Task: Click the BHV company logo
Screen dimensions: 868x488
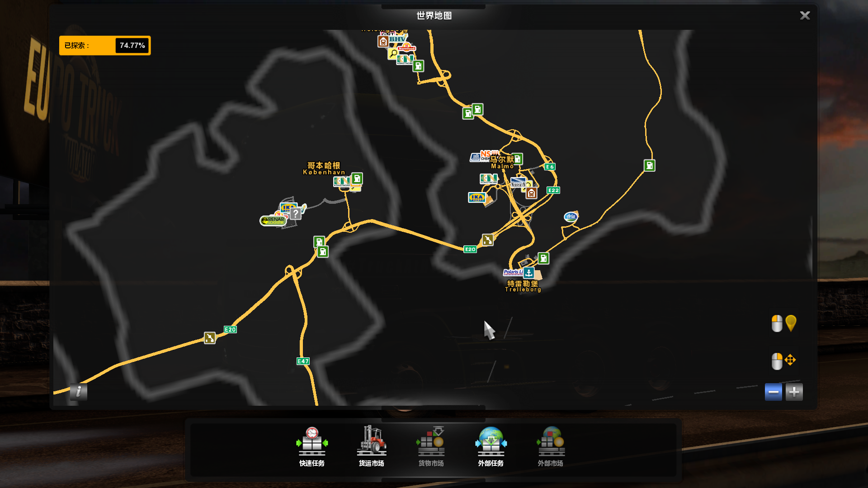Action: click(x=397, y=39)
